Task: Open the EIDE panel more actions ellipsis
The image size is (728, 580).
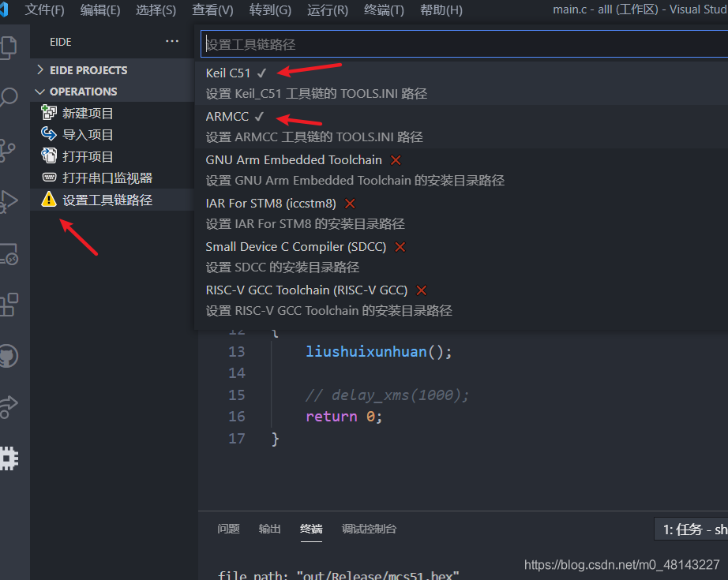Action: 172,41
